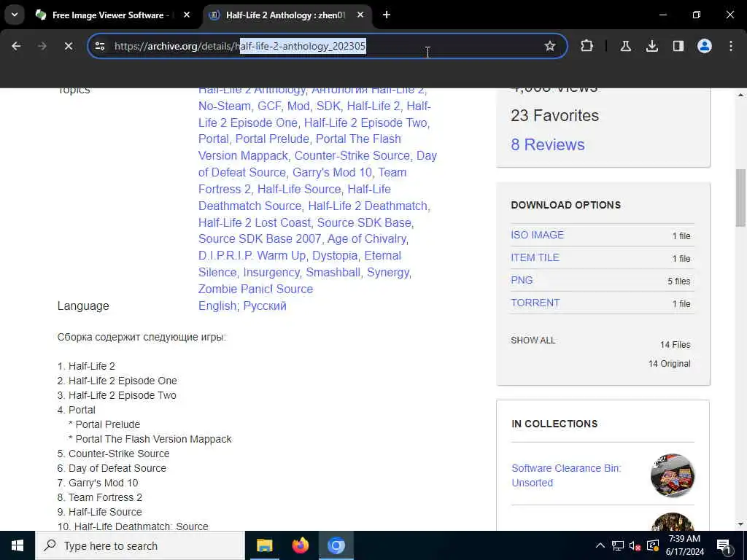The width and height of the screenshot is (747, 560).
Task: Toggle the side panel icon
Action: pos(678,46)
